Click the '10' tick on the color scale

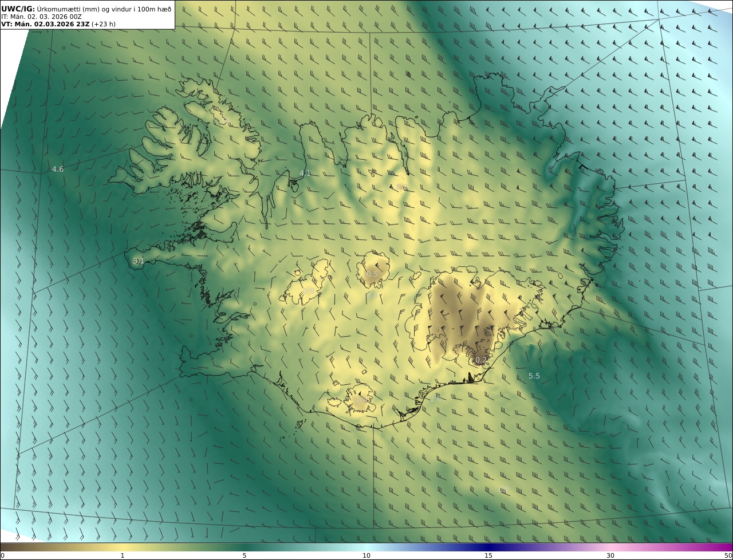(366, 555)
